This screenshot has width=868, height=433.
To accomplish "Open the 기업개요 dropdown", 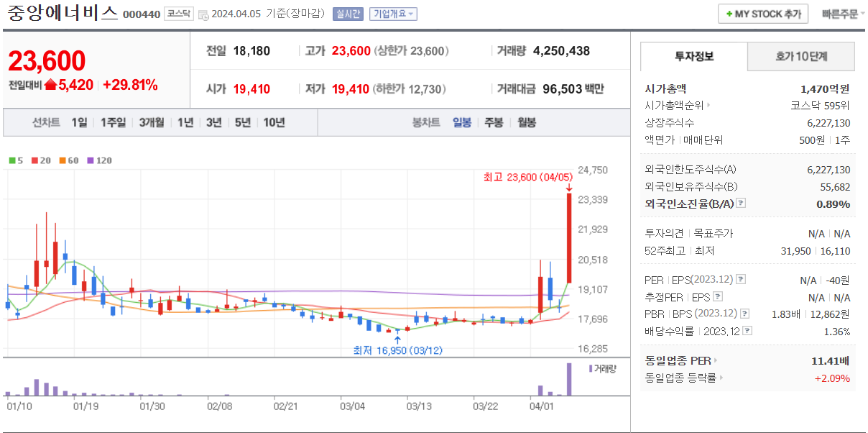I will pos(393,14).
